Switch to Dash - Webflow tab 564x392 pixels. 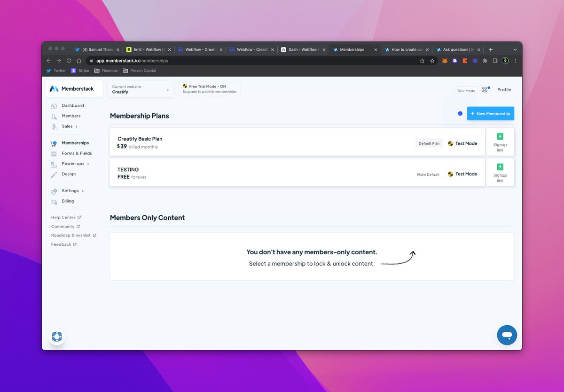click(302, 49)
